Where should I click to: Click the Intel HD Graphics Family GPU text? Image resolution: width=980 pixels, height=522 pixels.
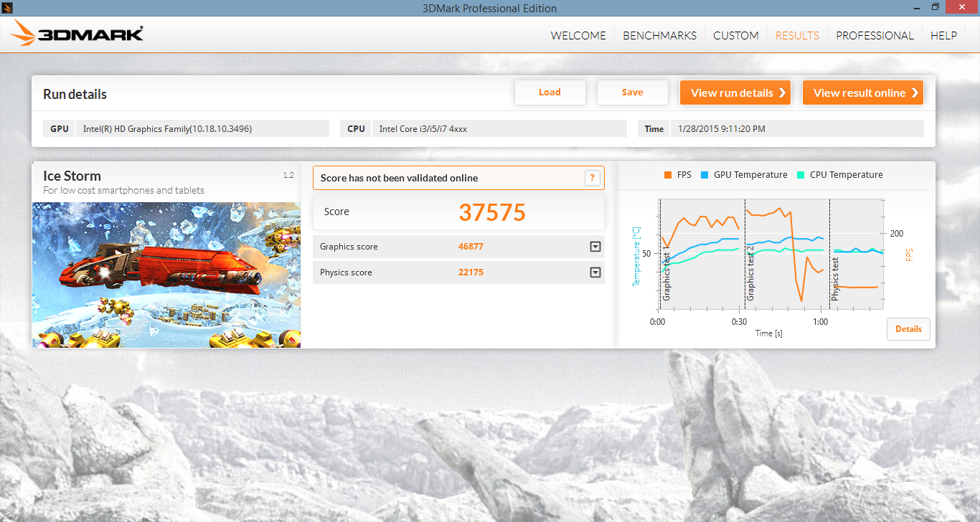pos(167,129)
